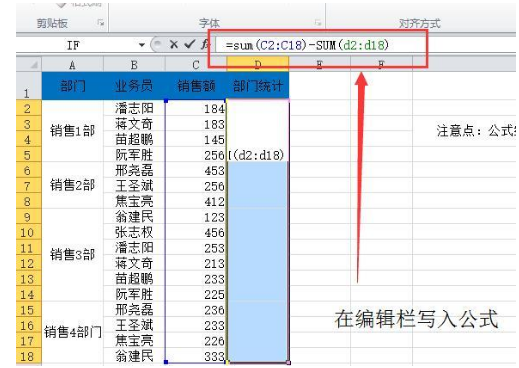This screenshot has height=368, width=519.
Task: Expand the Name Box dropdown arrow
Action: point(142,45)
